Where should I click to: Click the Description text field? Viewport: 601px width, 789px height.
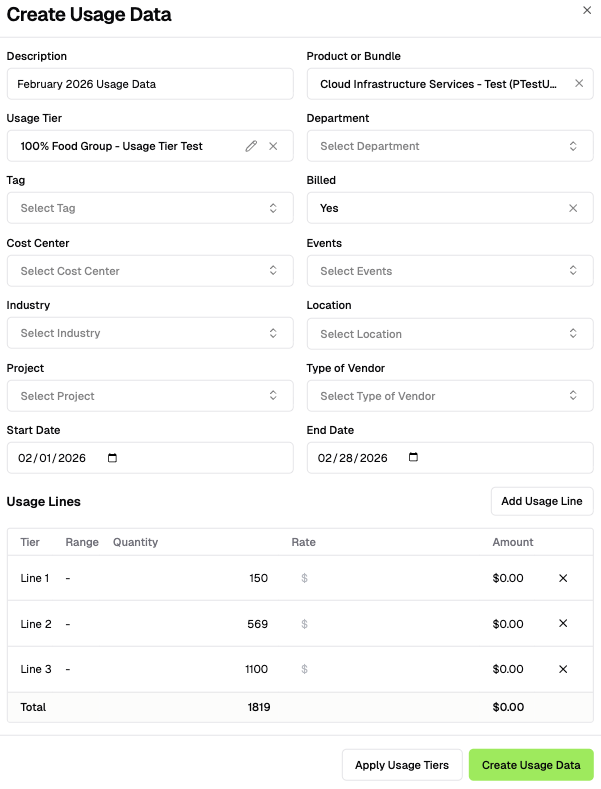(x=150, y=84)
